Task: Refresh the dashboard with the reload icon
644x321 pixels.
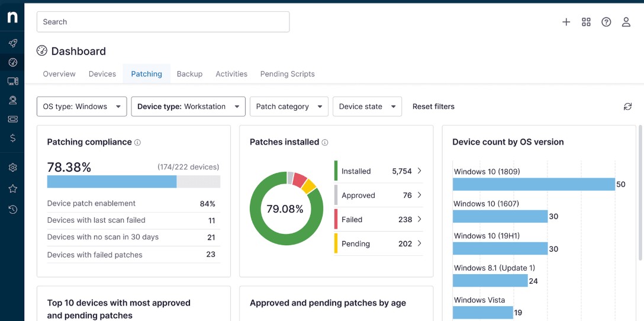Action: 627,107
